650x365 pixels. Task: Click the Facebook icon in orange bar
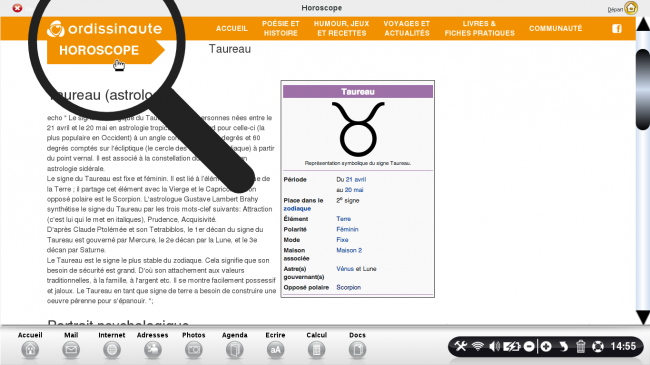(617, 28)
